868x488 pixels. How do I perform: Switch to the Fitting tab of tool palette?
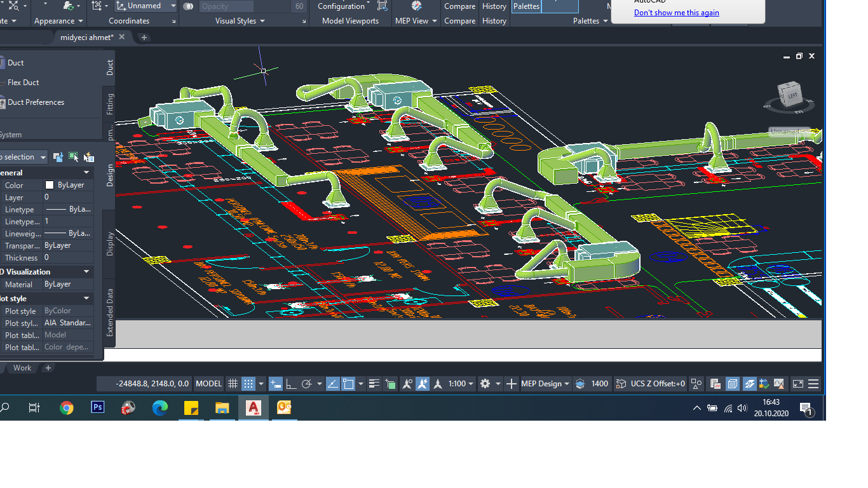(110, 104)
